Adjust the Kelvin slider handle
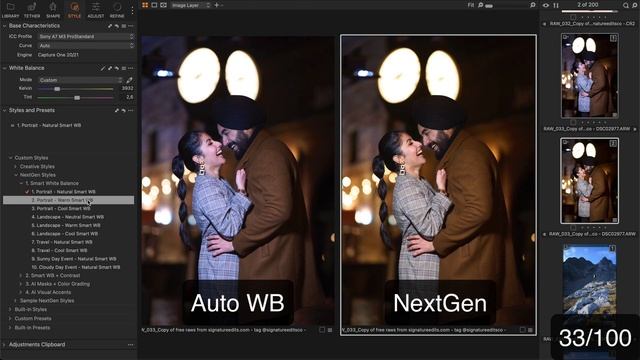The image size is (640, 360). 57,89
